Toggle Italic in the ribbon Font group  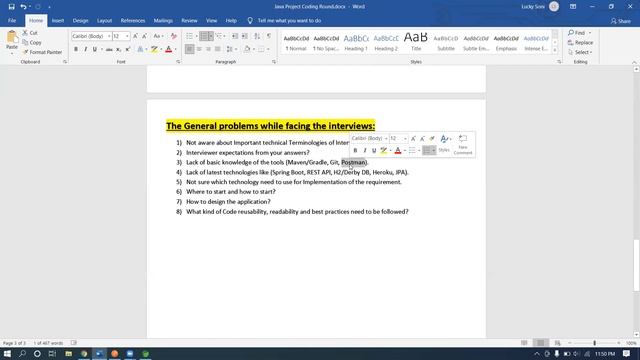pos(85,49)
